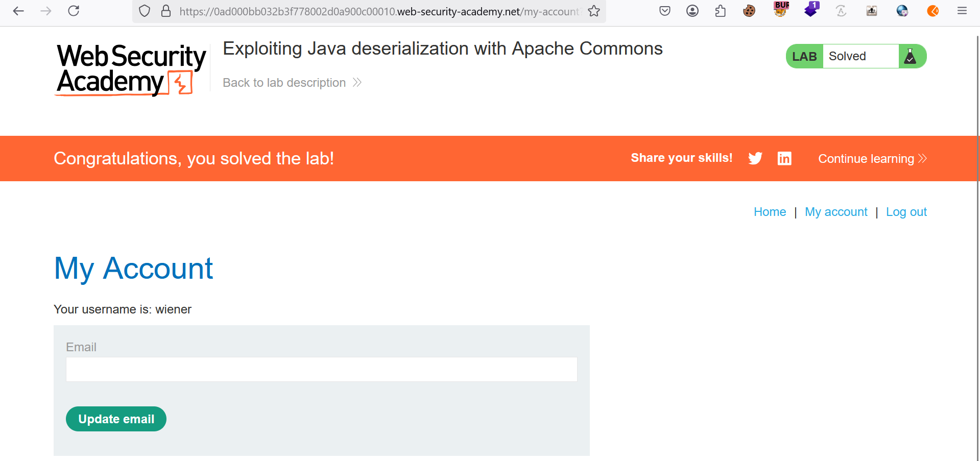
Task: Click the green LAB badge
Action: coord(804,56)
